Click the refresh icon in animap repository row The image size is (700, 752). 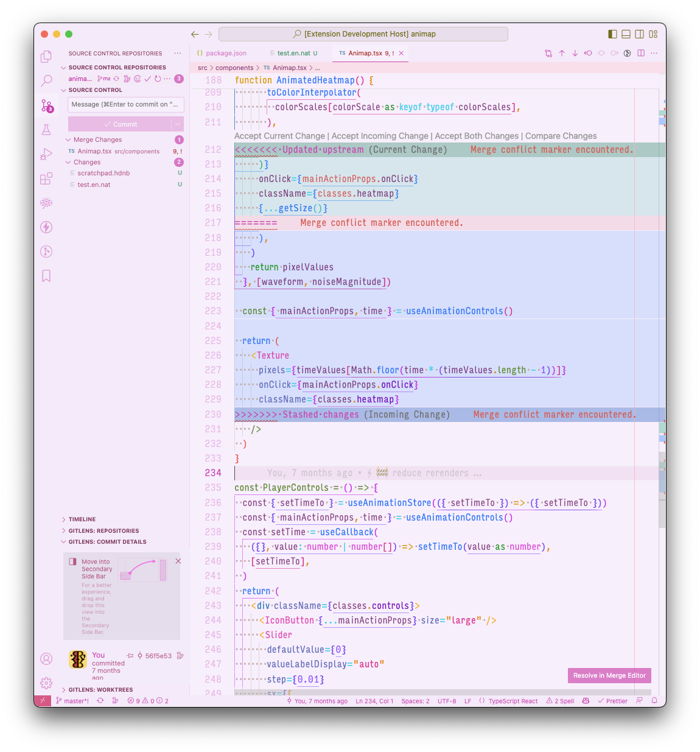point(158,79)
